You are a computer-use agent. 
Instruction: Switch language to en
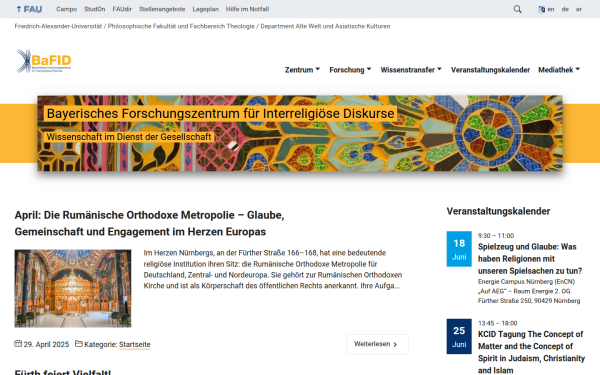tap(551, 9)
